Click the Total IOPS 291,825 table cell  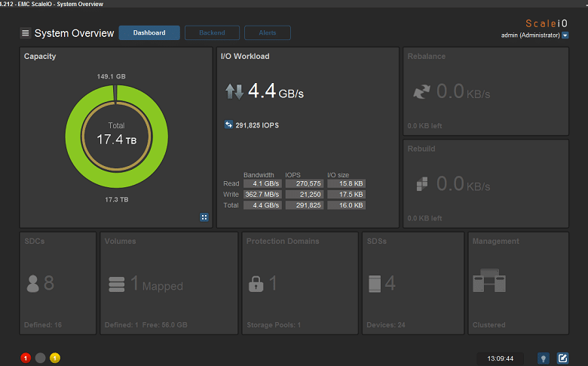tap(305, 205)
